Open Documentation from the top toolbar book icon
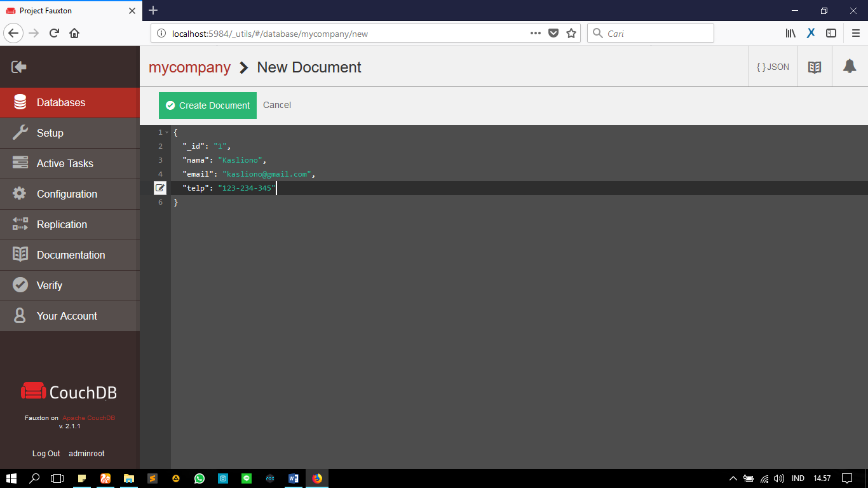The image size is (868, 488). click(x=815, y=66)
